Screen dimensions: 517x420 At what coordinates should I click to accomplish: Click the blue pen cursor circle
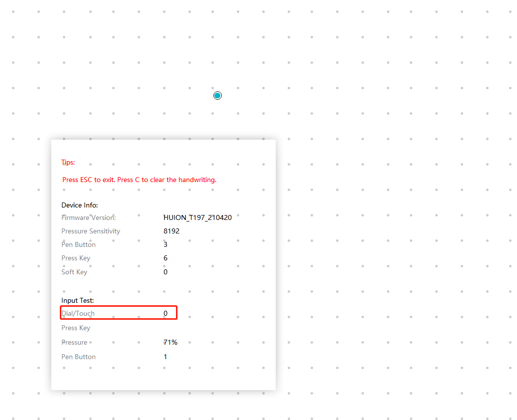pos(217,96)
